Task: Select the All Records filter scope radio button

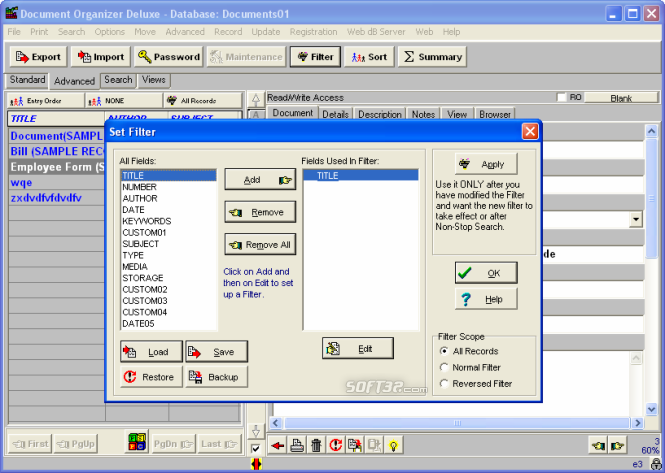Action: [444, 351]
